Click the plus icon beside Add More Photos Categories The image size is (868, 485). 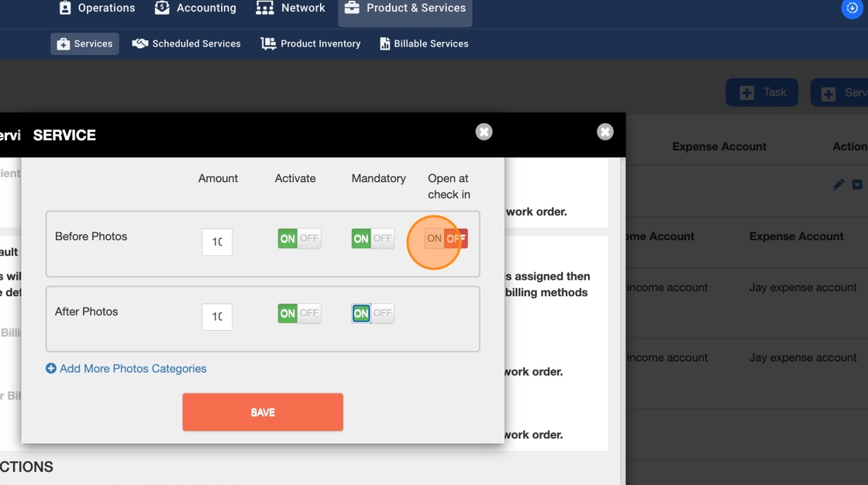[x=51, y=369]
